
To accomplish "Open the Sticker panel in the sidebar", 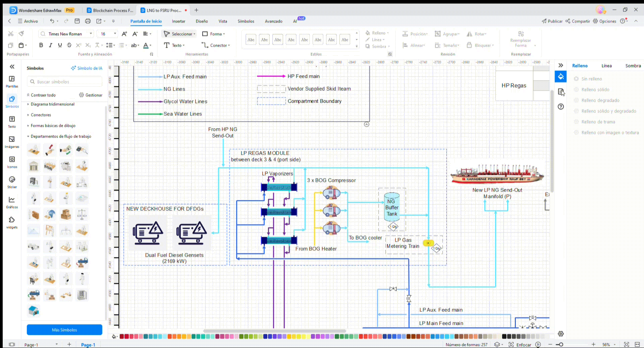I will coord(12,182).
